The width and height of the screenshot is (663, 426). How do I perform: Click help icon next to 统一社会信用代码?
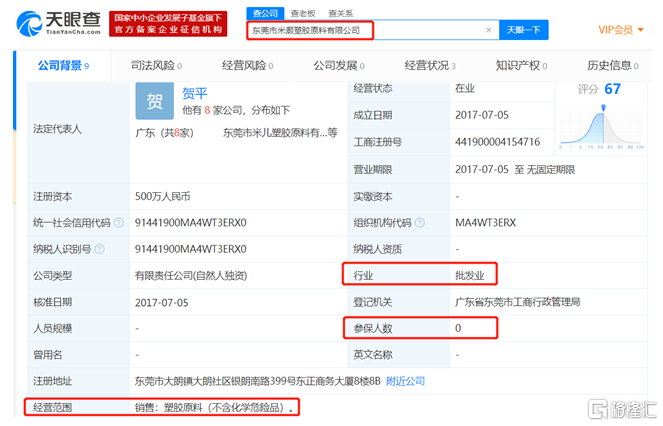[119, 223]
